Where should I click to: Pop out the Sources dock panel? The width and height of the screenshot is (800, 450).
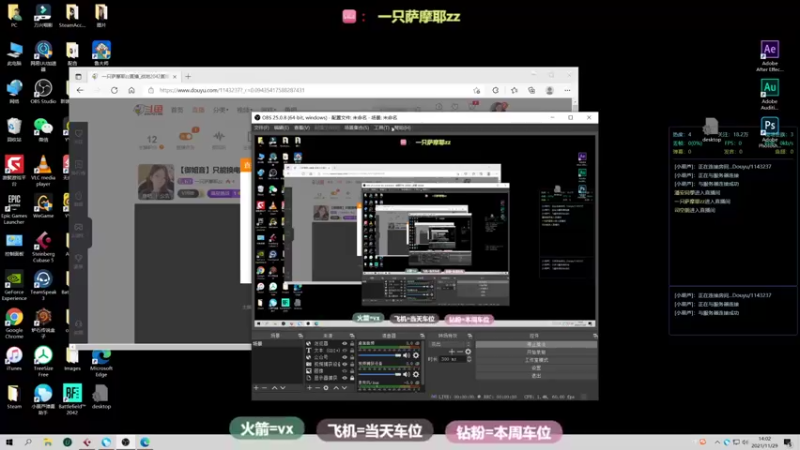click(353, 336)
